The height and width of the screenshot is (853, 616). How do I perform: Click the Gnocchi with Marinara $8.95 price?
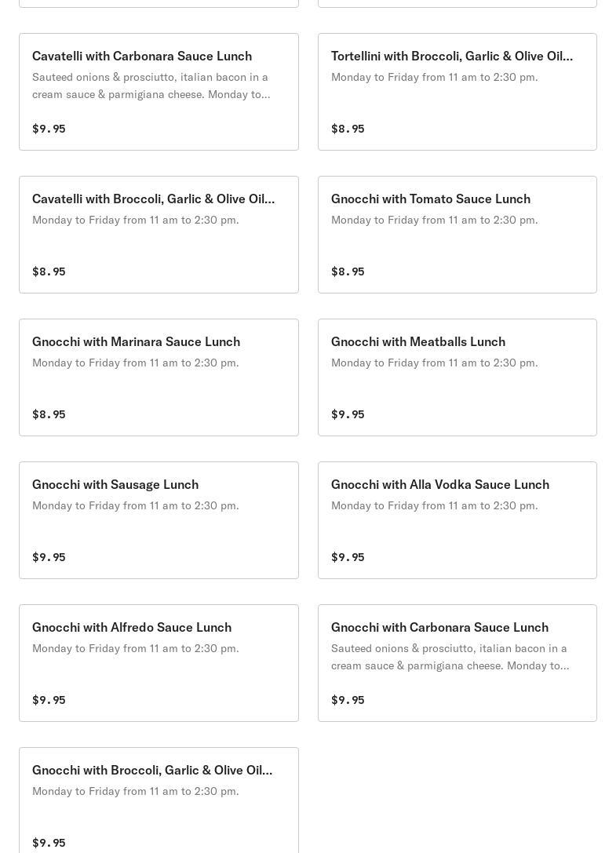coord(49,414)
